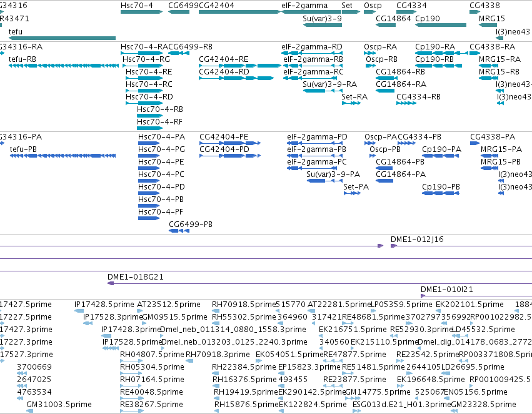Screen dimensions: 532x414
Task: Select protein Su(var)3-9-PA
Action: (324, 181)
